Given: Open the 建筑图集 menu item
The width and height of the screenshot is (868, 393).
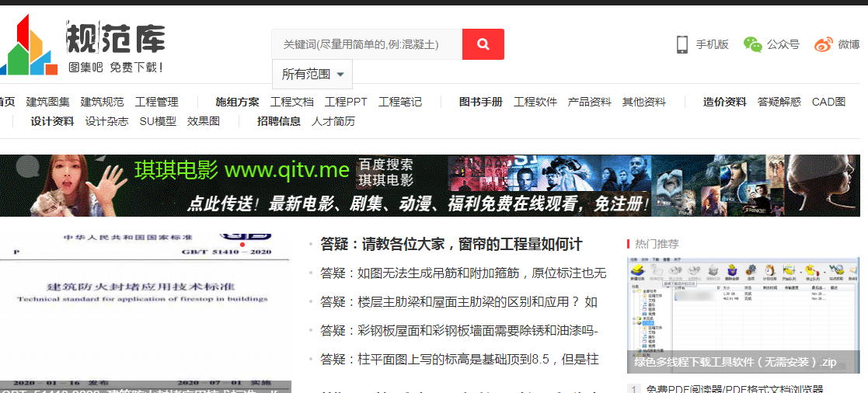Looking at the screenshot, I should [x=47, y=102].
